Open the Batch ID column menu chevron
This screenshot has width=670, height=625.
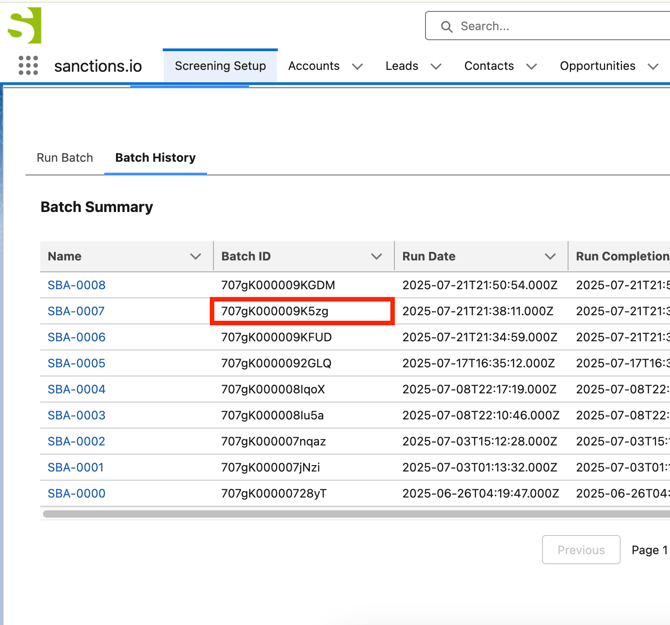tap(376, 256)
